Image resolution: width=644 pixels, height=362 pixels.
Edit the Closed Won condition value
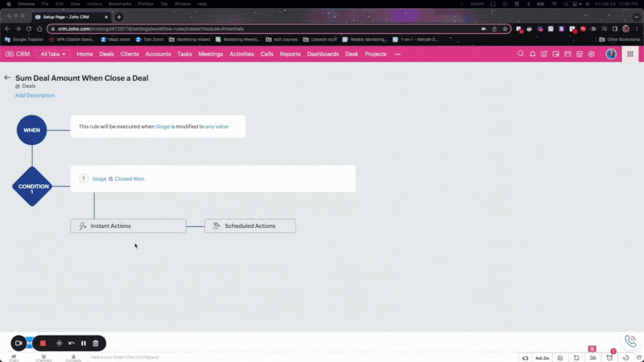129,179
